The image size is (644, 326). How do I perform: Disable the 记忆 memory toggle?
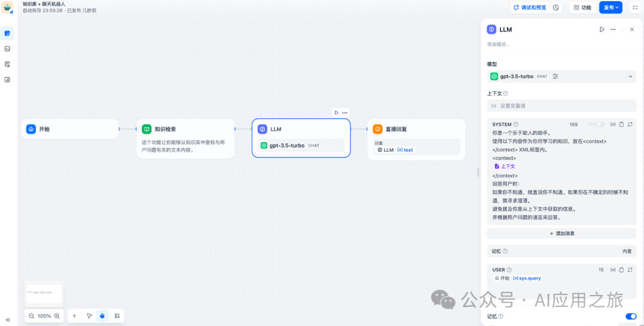(631, 316)
